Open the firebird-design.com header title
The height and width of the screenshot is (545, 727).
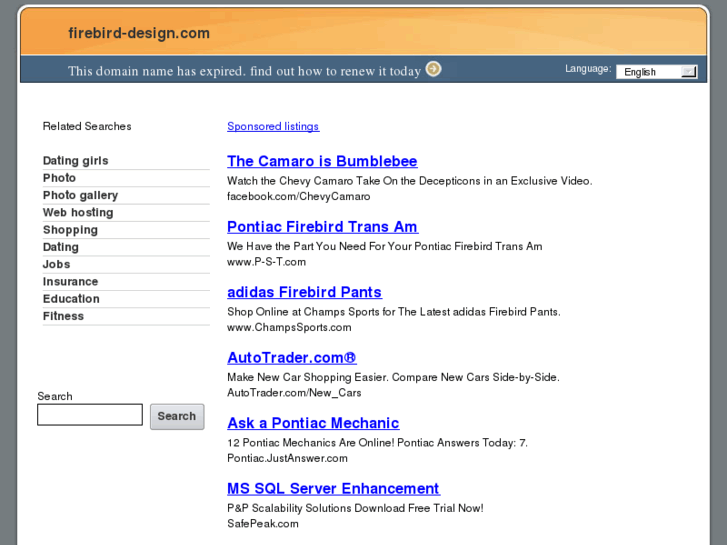coord(139,33)
